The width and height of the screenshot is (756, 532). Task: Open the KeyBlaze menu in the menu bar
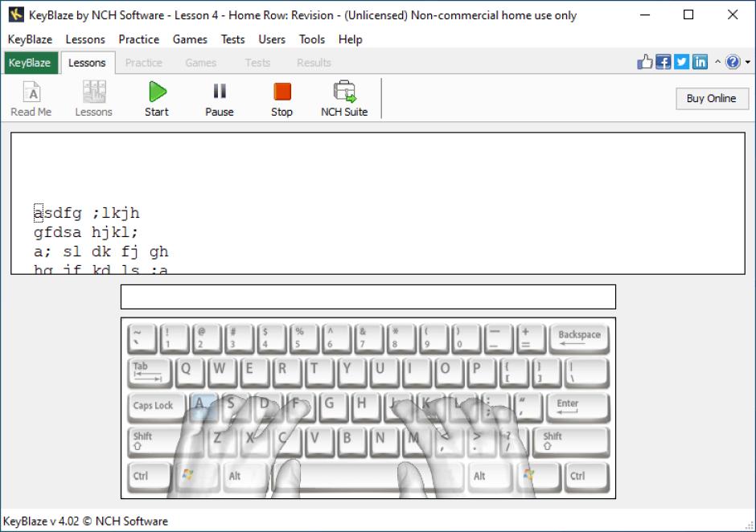[30, 39]
